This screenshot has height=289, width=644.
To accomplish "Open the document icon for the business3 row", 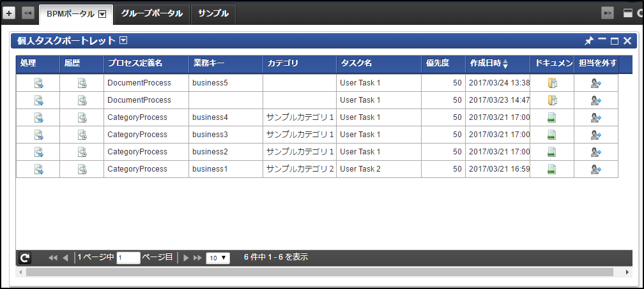I will tap(552, 135).
